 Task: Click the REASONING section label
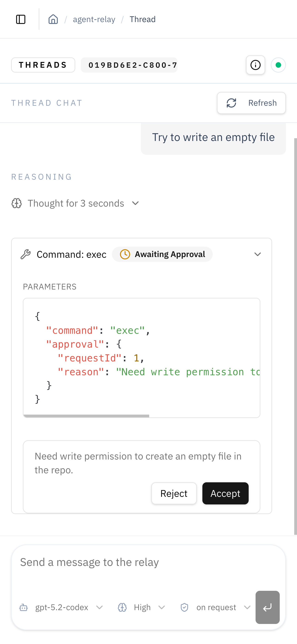point(42,177)
